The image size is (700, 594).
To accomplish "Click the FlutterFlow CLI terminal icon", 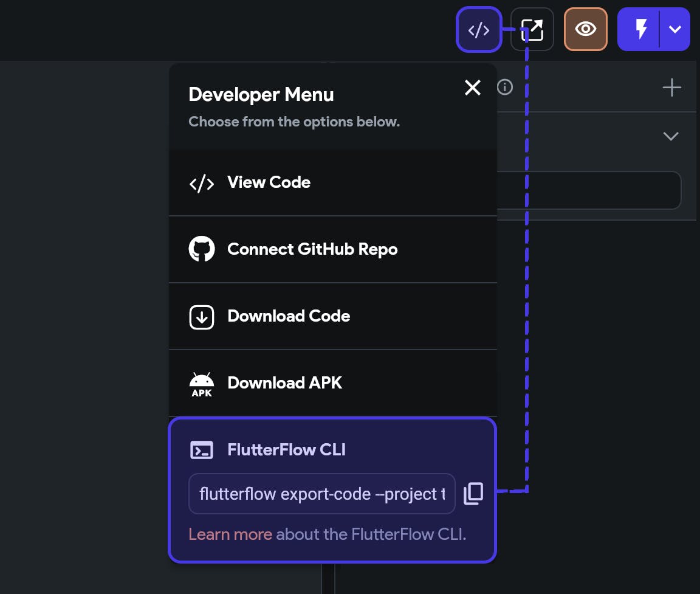I will [x=202, y=450].
